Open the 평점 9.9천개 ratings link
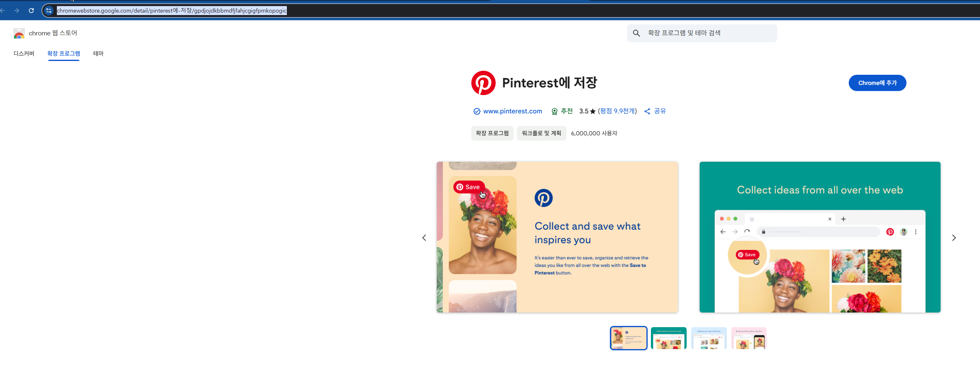Image resolution: width=980 pixels, height=369 pixels. tap(618, 111)
